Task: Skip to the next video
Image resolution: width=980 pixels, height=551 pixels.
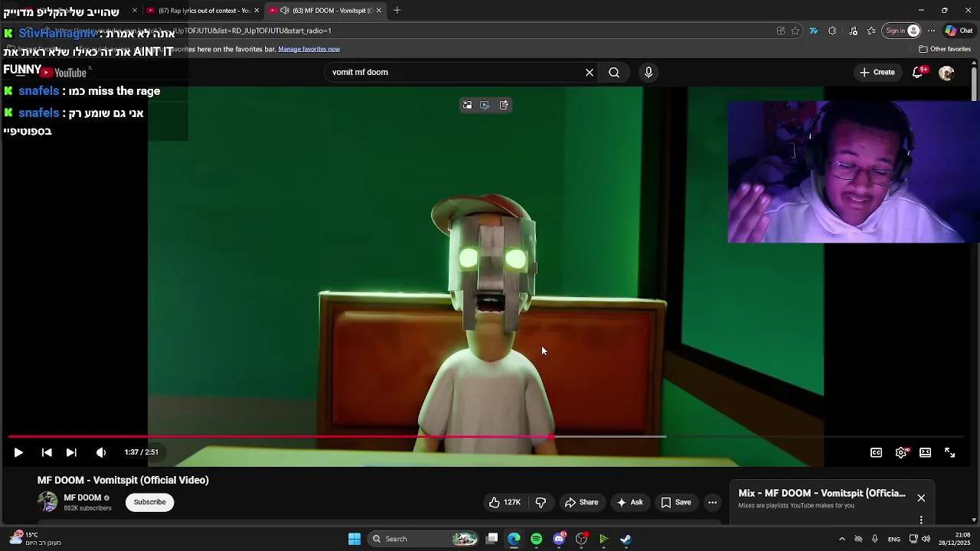Action: [x=71, y=452]
